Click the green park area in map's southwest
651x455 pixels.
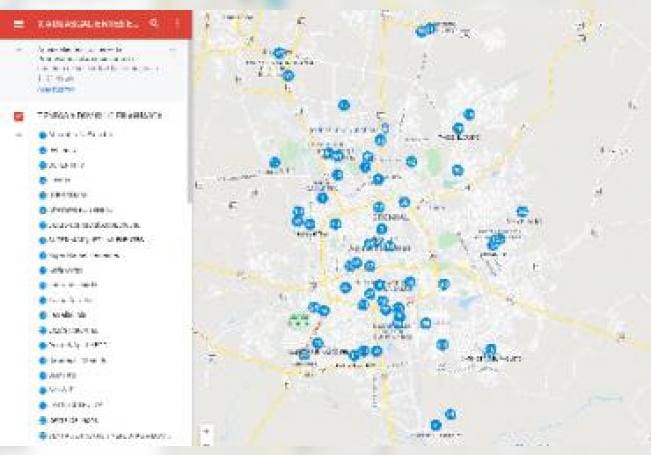click(298, 320)
